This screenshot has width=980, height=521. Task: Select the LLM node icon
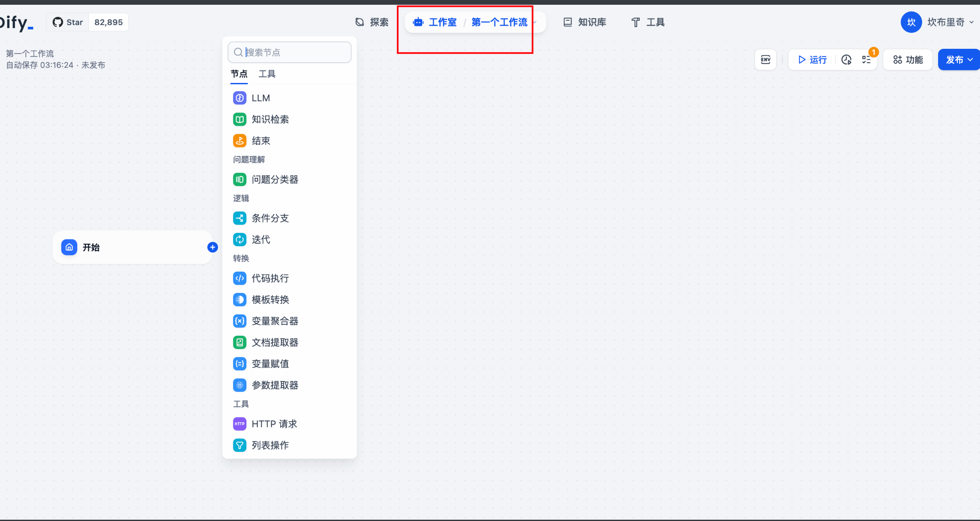point(240,98)
